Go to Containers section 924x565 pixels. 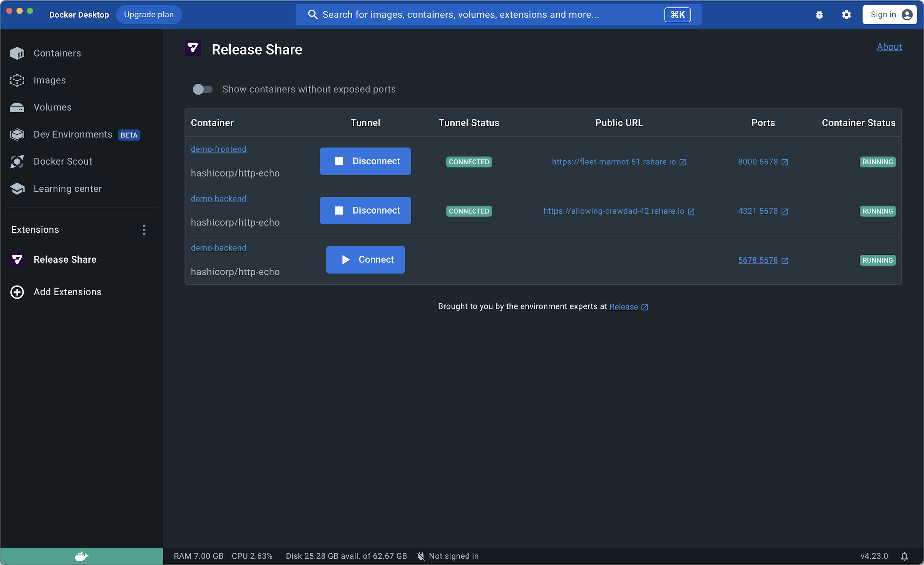click(x=57, y=53)
